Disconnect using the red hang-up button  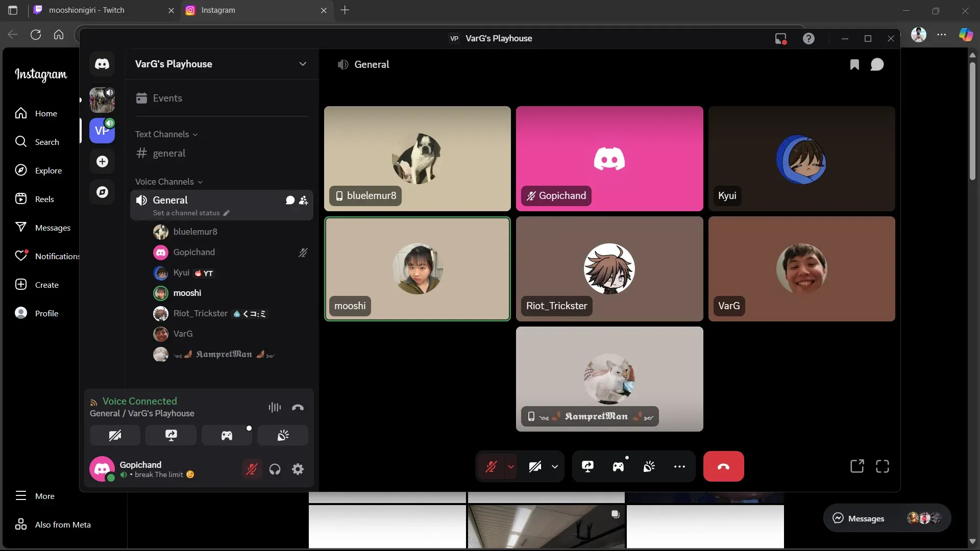723,466
